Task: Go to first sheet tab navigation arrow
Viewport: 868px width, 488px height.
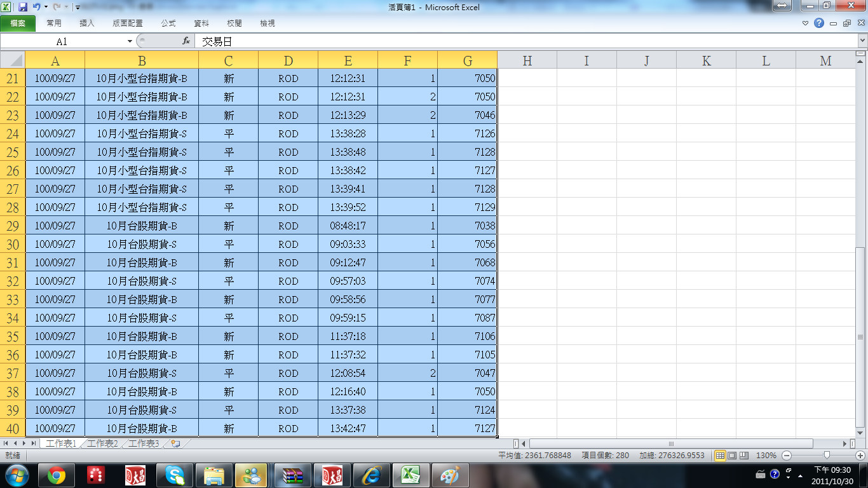Action: pos(6,444)
